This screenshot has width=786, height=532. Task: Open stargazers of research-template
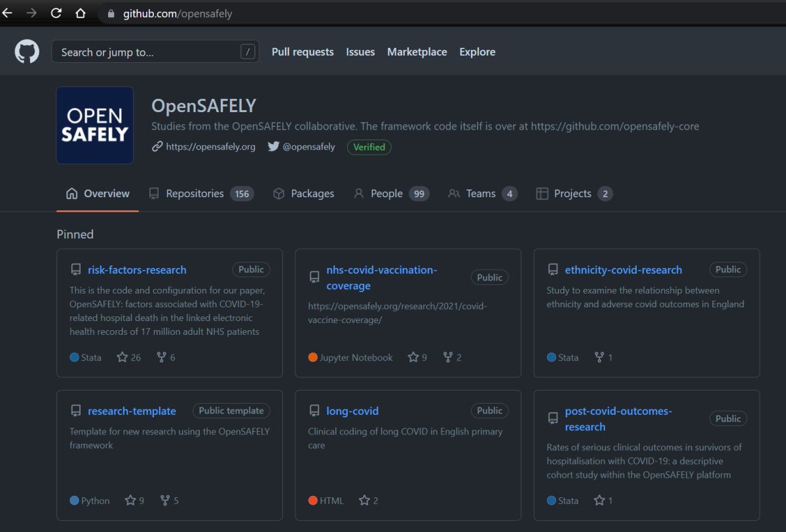click(134, 501)
